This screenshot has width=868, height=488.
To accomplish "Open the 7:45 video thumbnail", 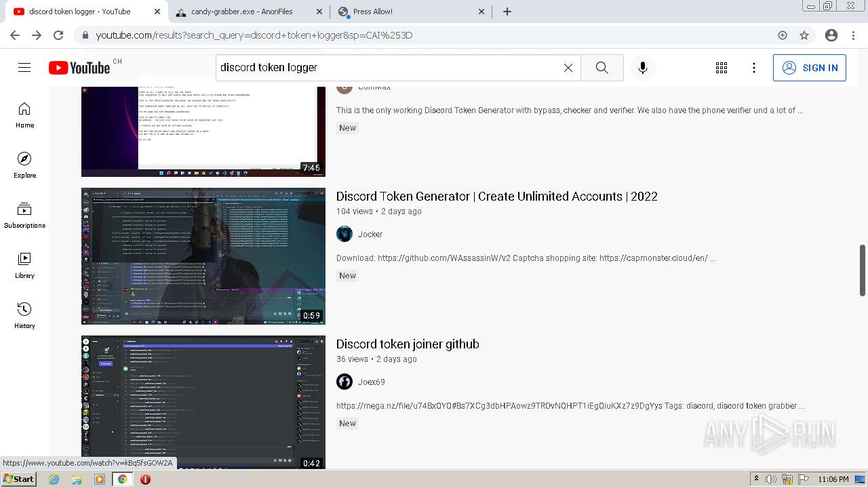I will [x=203, y=131].
